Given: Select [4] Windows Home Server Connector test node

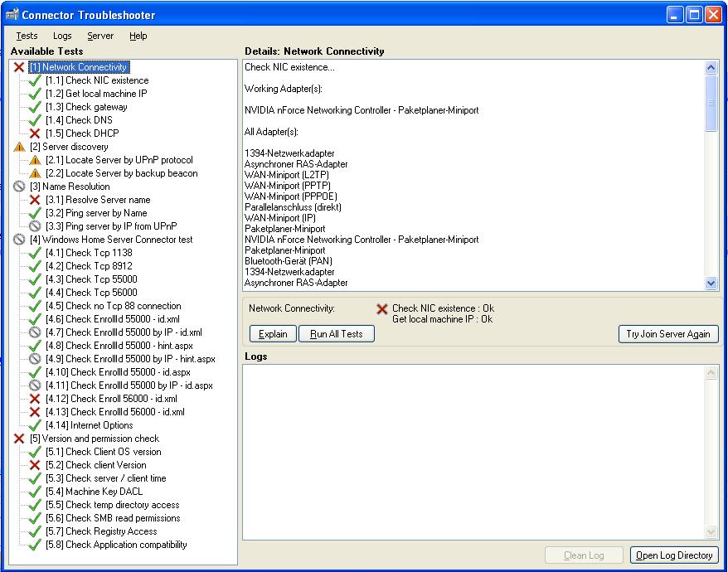Looking at the screenshot, I should click(111, 240).
